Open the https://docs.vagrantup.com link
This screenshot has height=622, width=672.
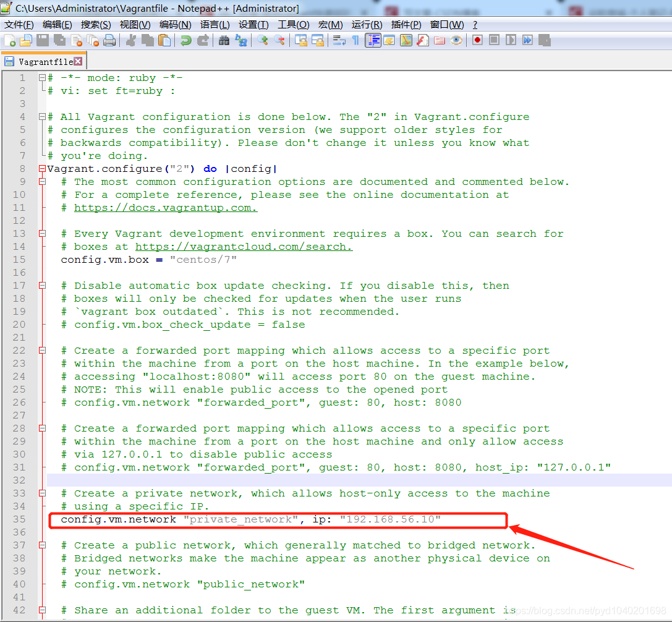[x=166, y=208]
